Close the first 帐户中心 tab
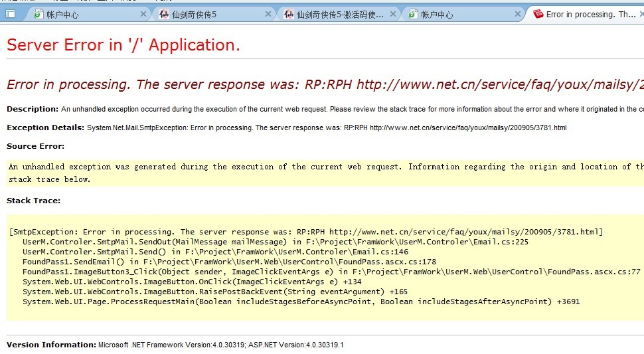 143,14
